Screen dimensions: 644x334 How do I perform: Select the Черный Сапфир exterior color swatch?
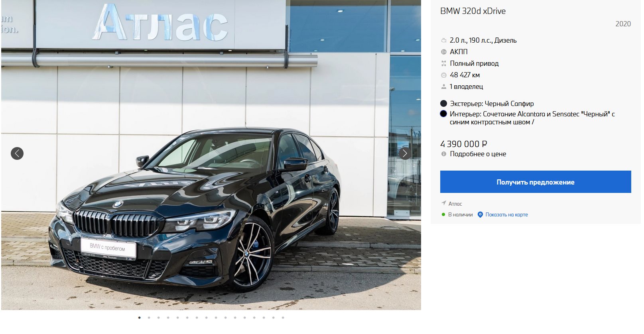[443, 104]
